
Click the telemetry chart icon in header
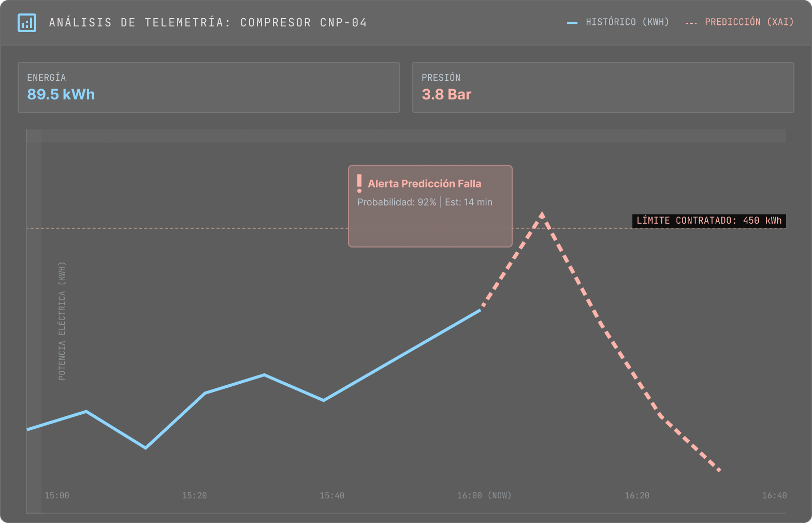point(27,23)
